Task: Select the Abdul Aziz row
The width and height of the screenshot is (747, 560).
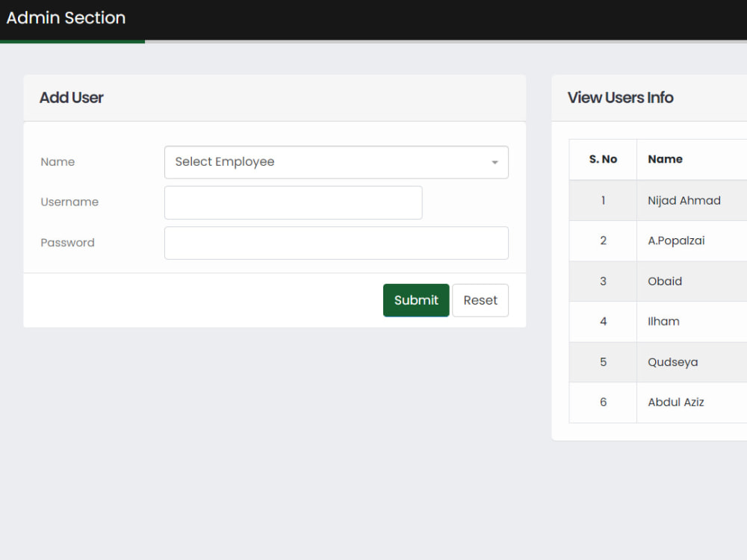Action: coord(658,402)
